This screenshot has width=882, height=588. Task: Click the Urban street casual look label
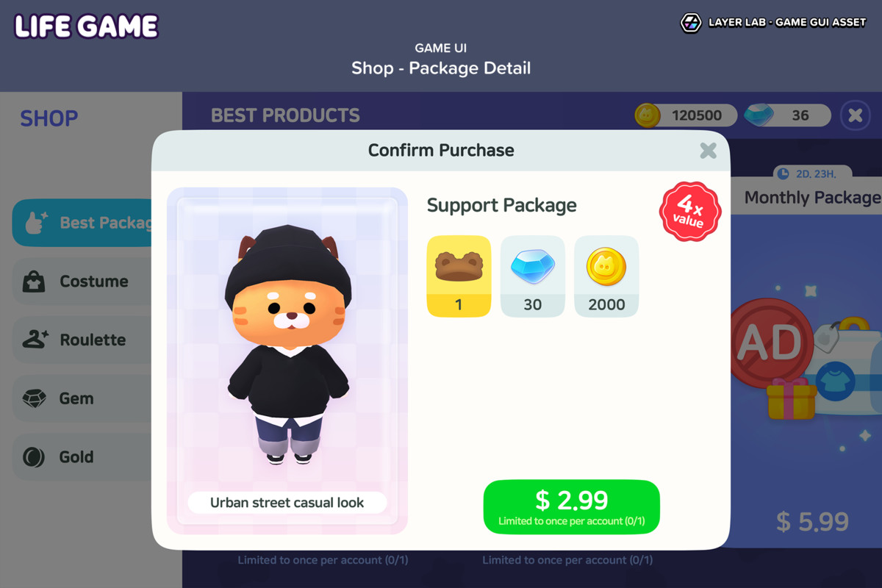point(287,503)
